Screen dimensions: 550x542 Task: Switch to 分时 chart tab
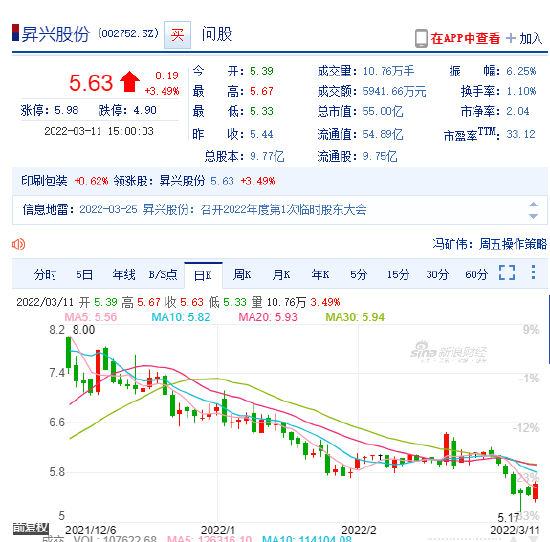(x=44, y=274)
